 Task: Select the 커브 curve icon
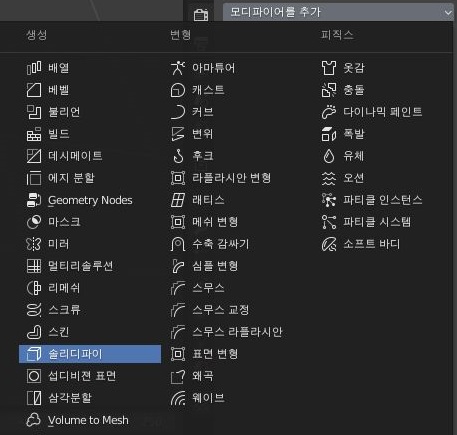pyautogui.click(x=178, y=112)
